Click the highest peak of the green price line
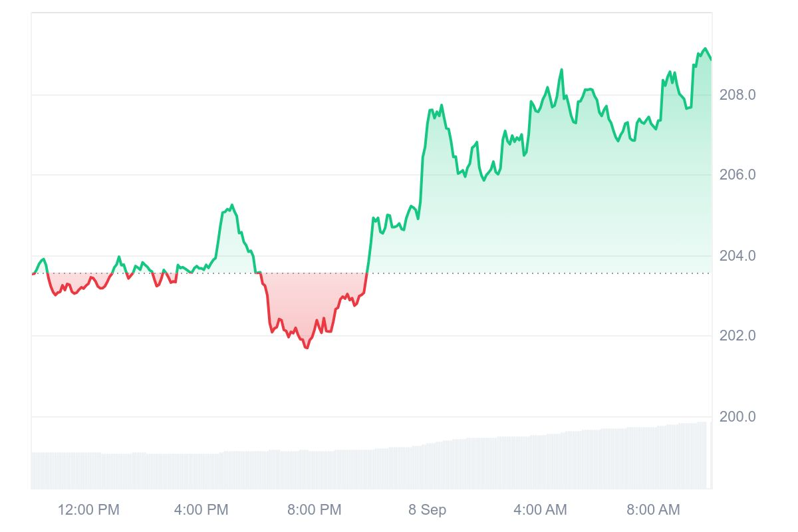 click(x=705, y=49)
